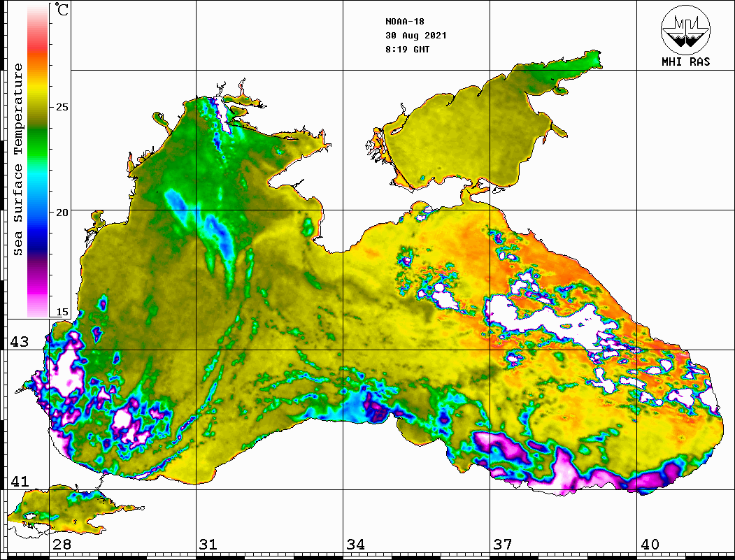Click the '°C' unit label
735x560 pixels.
[x=61, y=9]
